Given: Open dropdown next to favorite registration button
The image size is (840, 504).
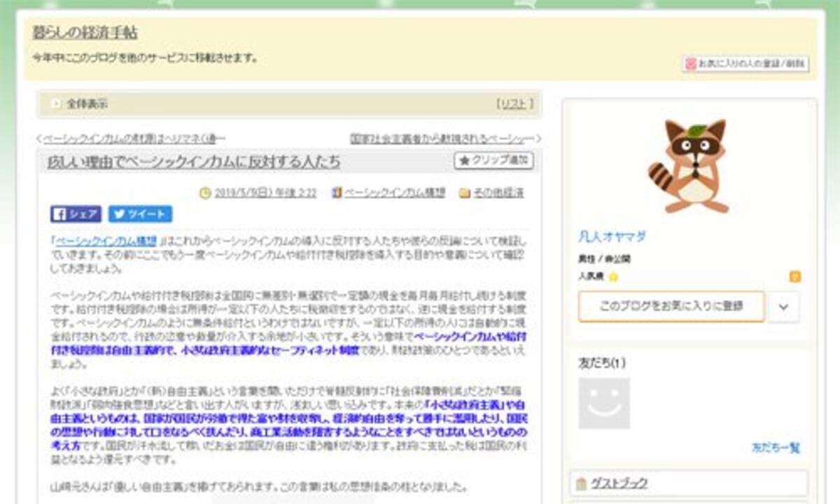Looking at the screenshot, I should pyautogui.click(x=783, y=307).
